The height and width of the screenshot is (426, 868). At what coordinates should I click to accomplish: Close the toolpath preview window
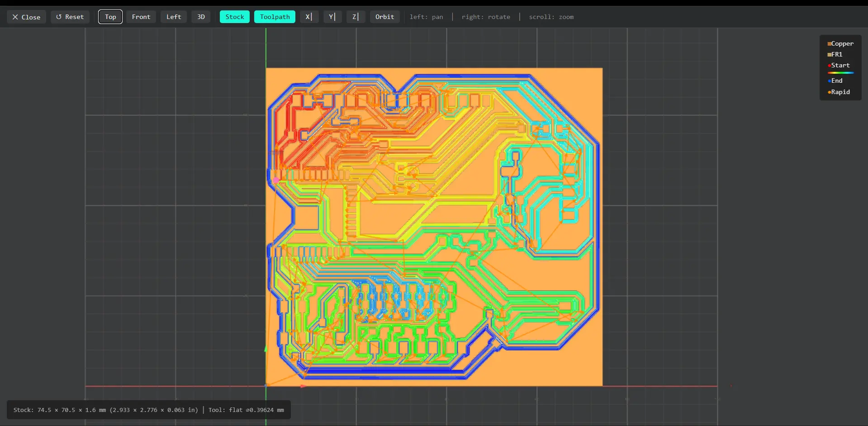26,17
